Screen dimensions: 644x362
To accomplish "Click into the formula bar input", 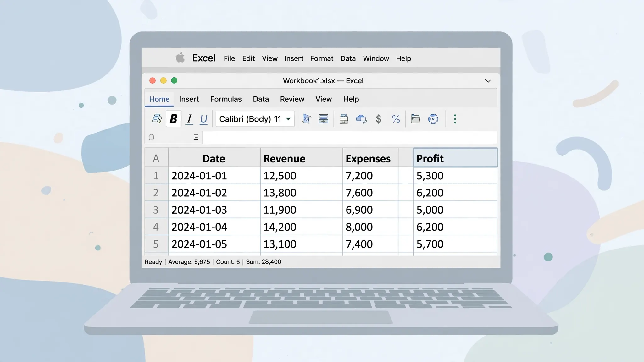I will (x=349, y=138).
